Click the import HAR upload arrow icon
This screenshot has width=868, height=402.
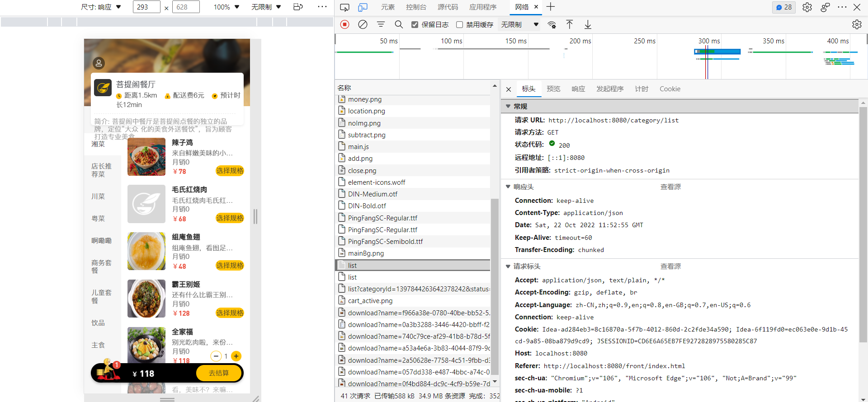click(570, 24)
